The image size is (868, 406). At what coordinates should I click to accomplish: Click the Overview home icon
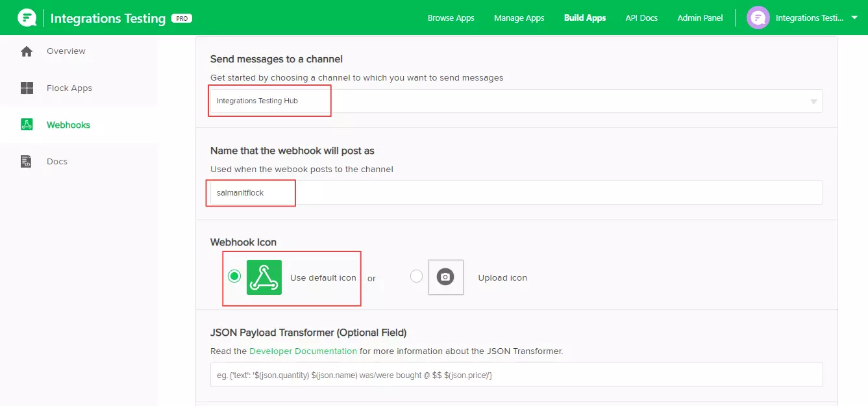[x=27, y=51]
